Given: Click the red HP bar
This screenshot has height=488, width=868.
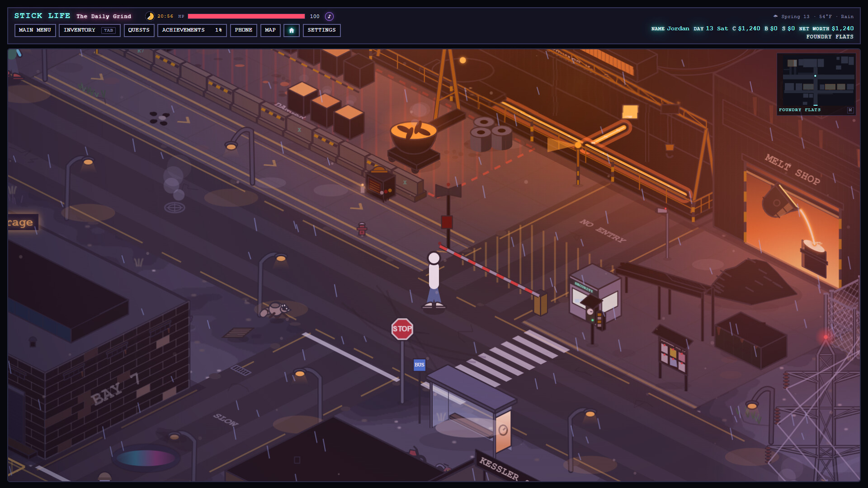Looking at the screenshot, I should pyautogui.click(x=246, y=16).
